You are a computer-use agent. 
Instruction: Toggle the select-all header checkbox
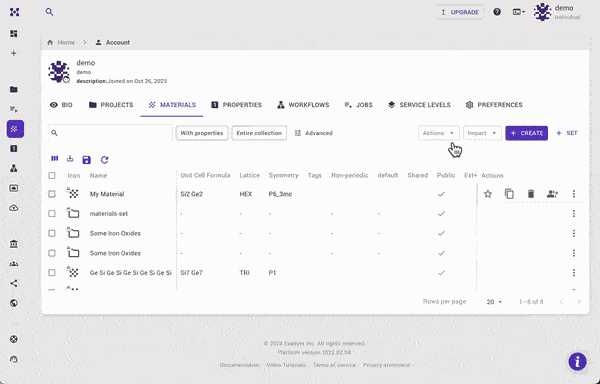(52, 176)
